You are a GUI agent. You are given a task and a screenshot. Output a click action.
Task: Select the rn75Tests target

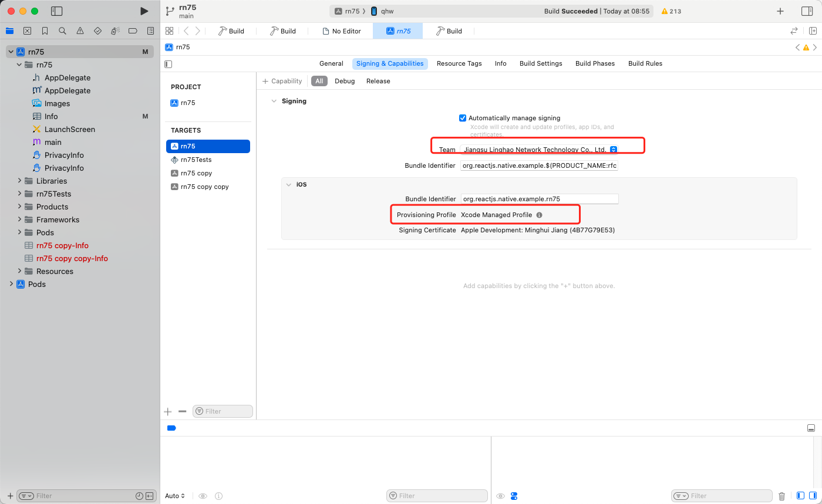(196, 160)
